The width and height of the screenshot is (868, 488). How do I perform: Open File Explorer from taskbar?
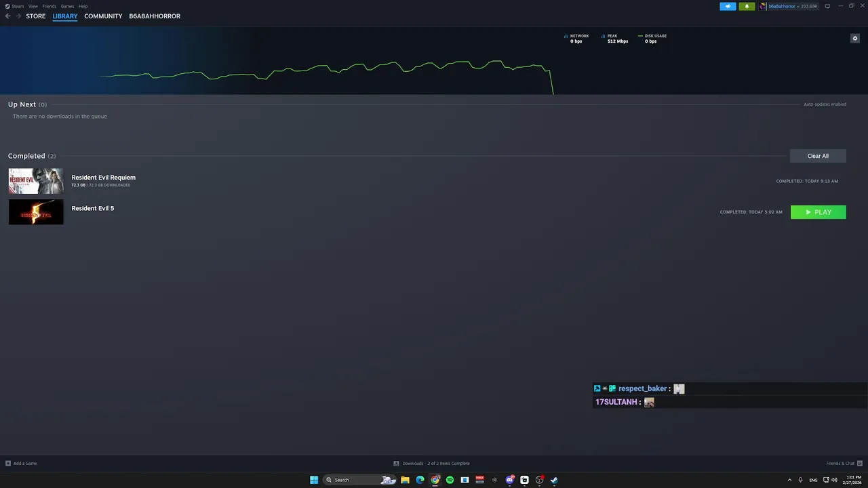(405, 480)
